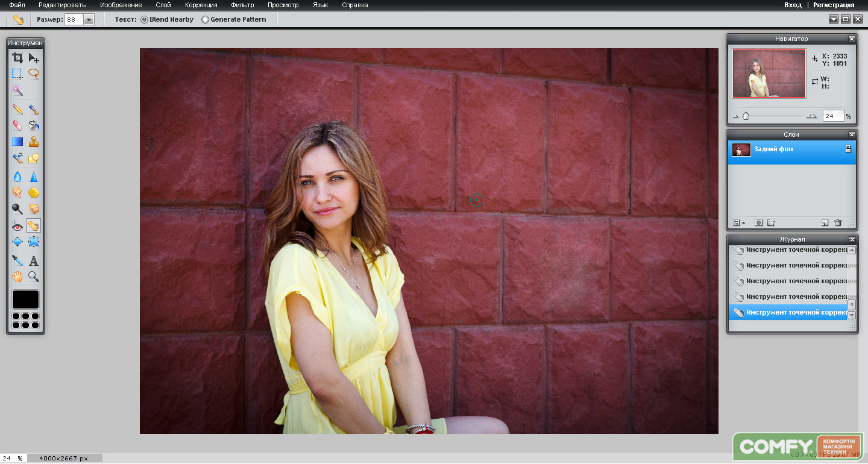Open the Просмотр menu
The height and width of the screenshot is (464, 868).
[x=283, y=5]
